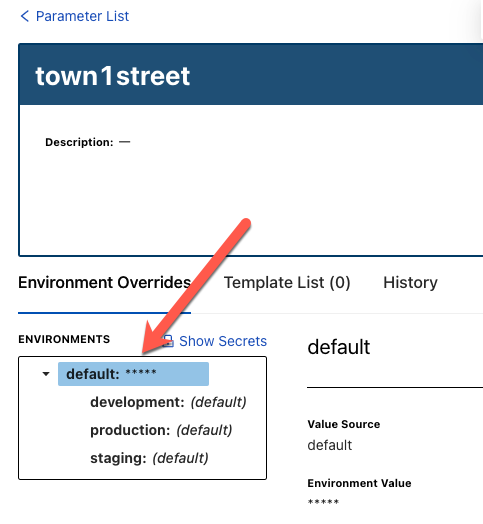Select the development environment

point(168,402)
